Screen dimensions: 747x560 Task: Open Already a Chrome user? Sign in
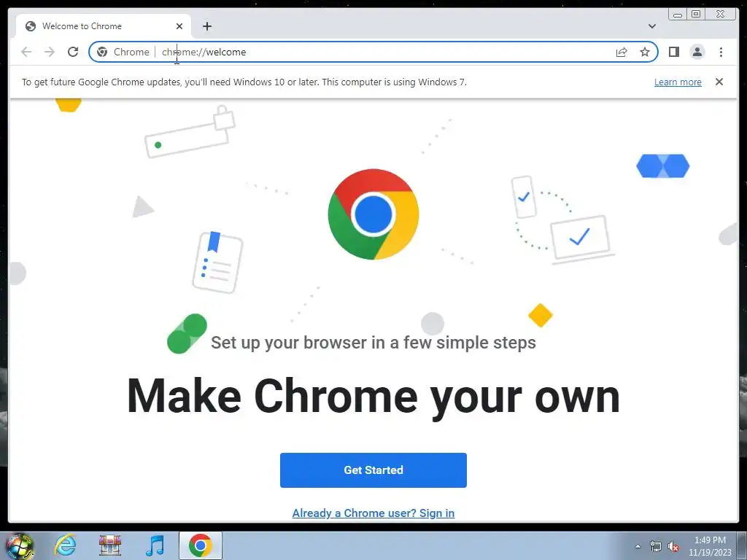pos(373,513)
